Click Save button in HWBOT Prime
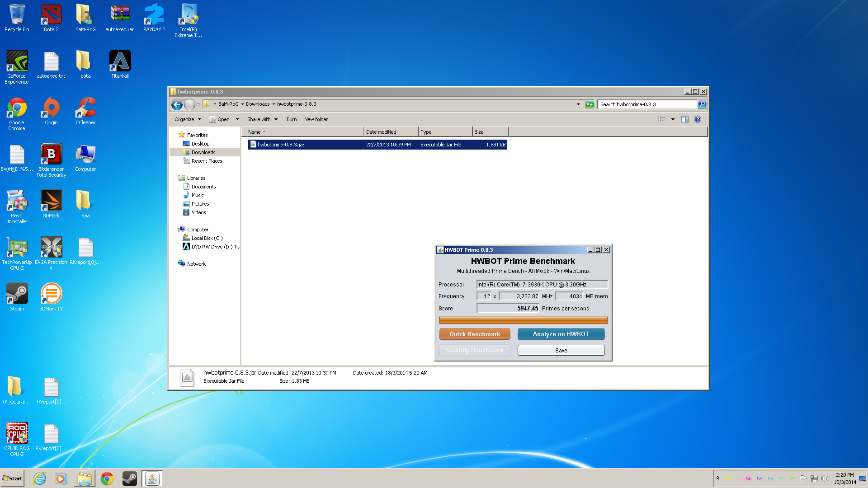The image size is (868, 488). click(x=561, y=350)
